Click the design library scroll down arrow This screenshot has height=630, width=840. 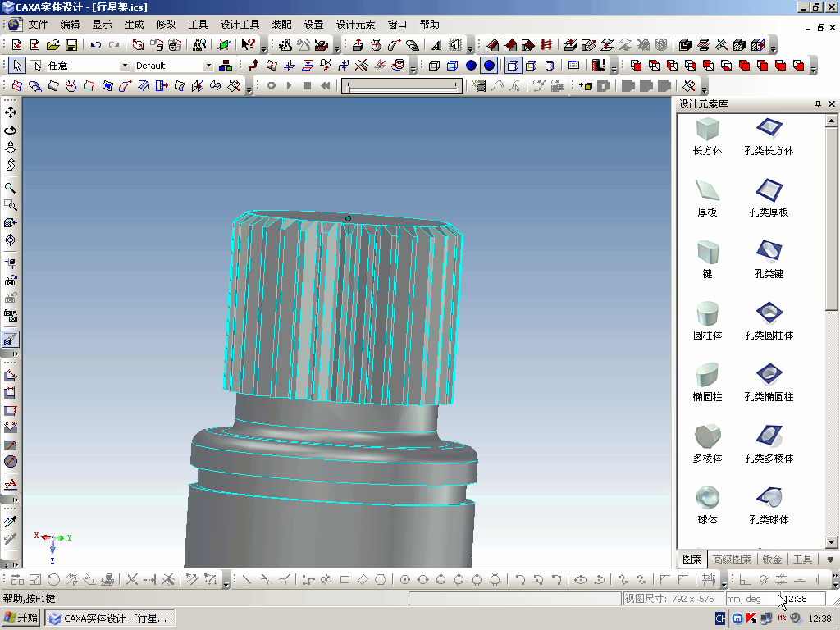[x=831, y=542]
